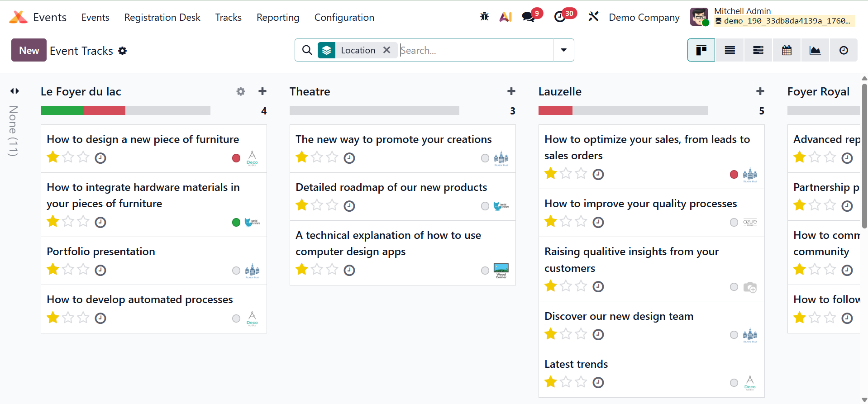Screen dimensions: 868x404
Task: Open the messages conversation icon
Action: (x=528, y=17)
